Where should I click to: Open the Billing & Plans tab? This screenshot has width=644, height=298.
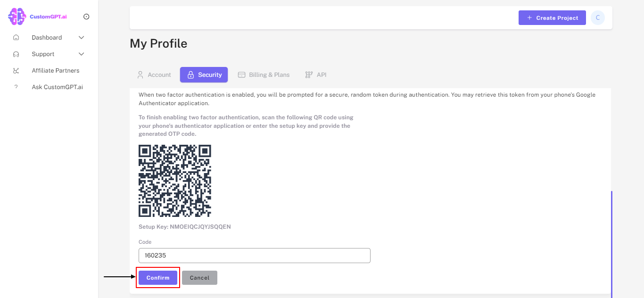(x=264, y=75)
